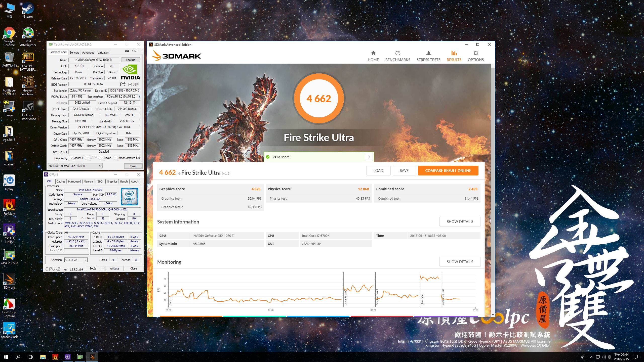Open the Steam desktop icon
The image size is (644, 362).
[x=28, y=10]
